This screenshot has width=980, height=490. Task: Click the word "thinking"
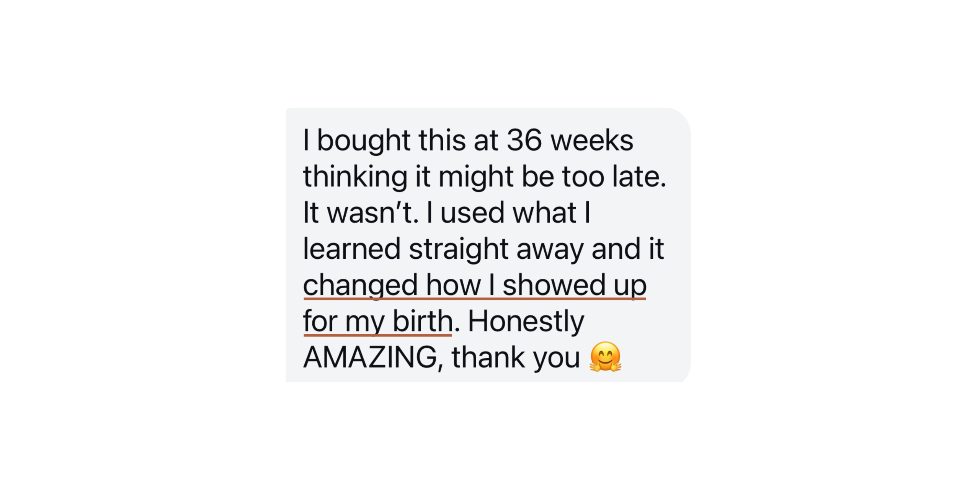click(355, 176)
